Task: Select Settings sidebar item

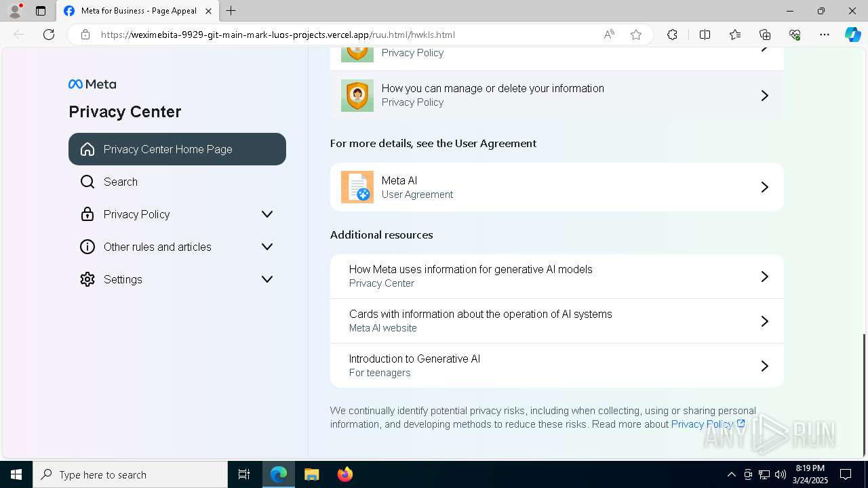Action: click(177, 279)
